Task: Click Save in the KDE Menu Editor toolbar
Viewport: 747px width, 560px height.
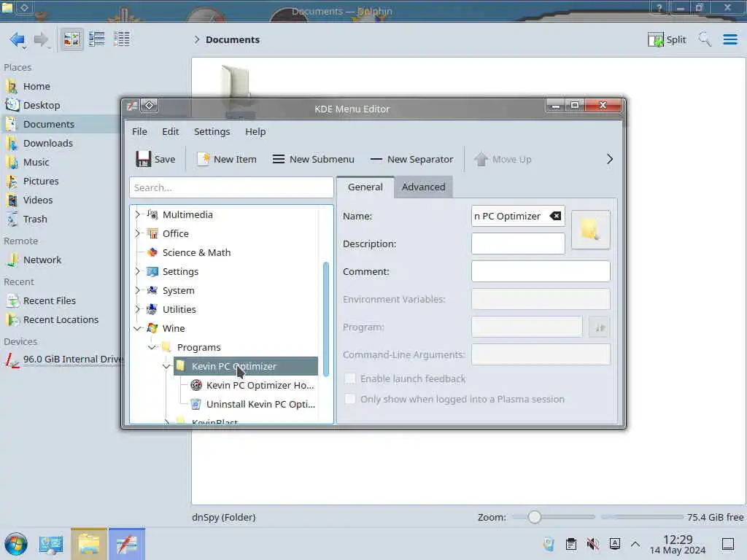Action: 155,159
